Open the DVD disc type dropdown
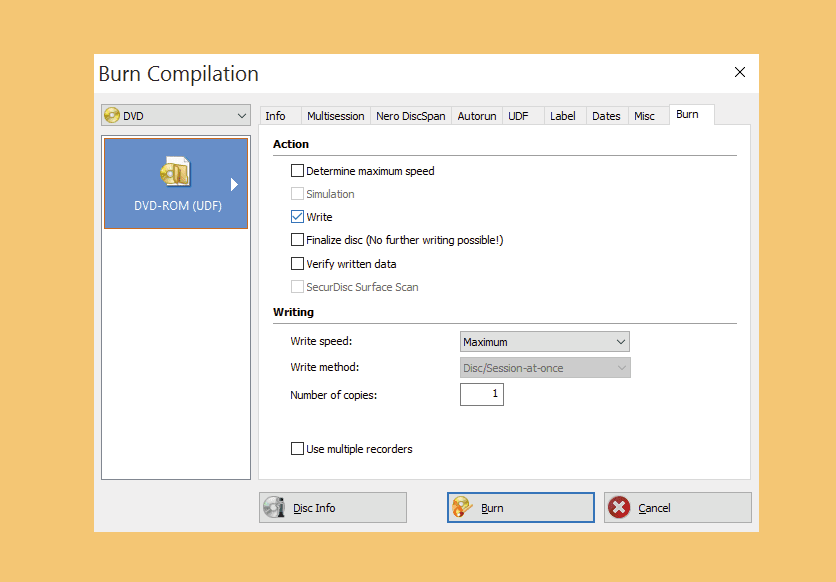The height and width of the screenshot is (582, 836). point(176,115)
